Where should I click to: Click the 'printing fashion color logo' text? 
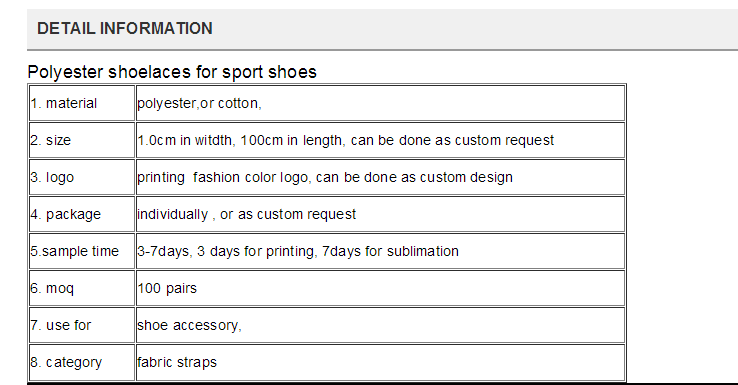[222, 177]
